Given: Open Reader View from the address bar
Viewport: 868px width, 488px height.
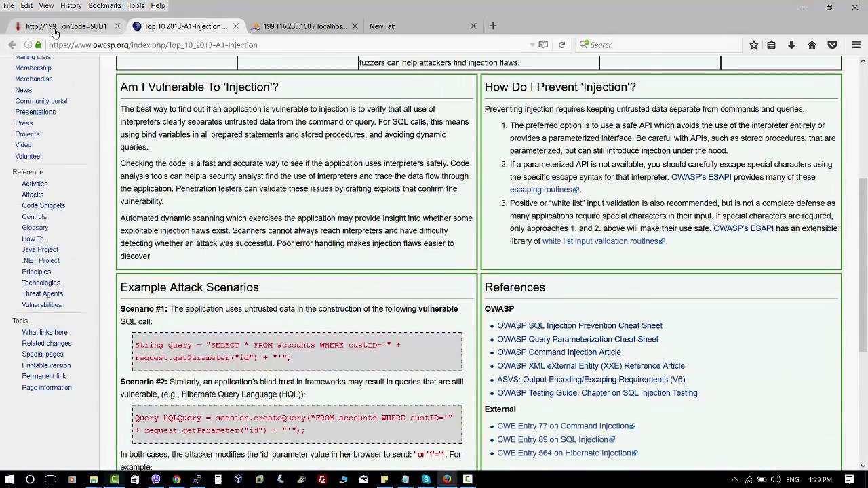Looking at the screenshot, I should tap(543, 45).
